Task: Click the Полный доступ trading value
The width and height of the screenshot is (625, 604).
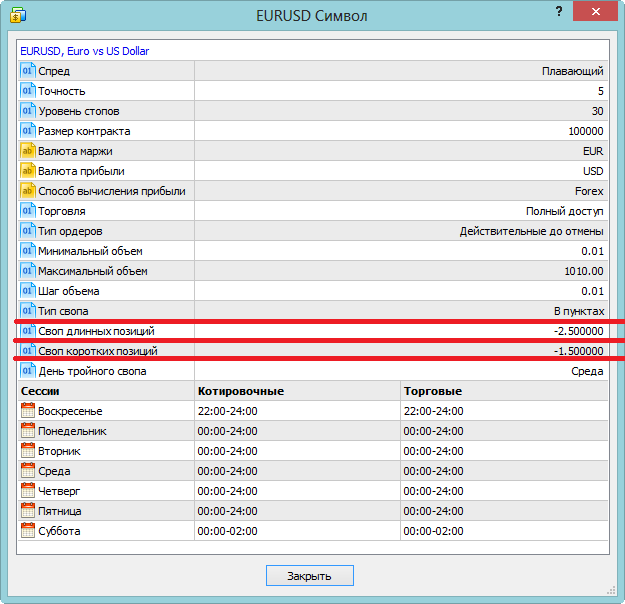Action: (564, 211)
